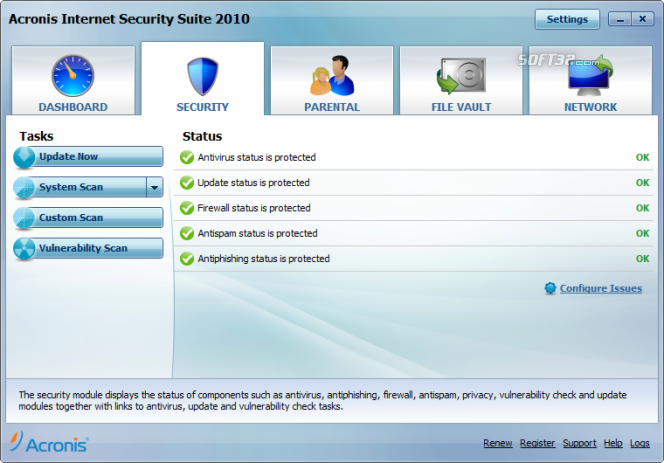This screenshot has width=664, height=463.
Task: Open the Settings button
Action: point(567,19)
